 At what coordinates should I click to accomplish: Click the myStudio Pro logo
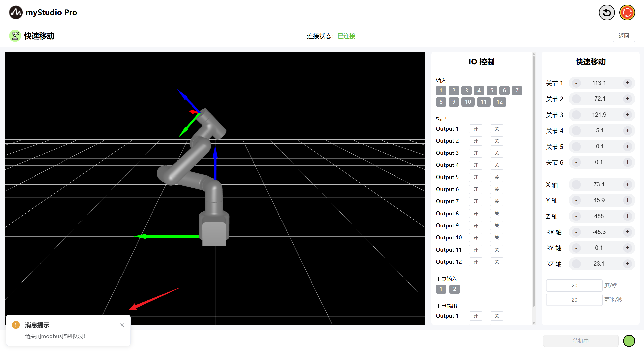pyautogui.click(x=16, y=12)
